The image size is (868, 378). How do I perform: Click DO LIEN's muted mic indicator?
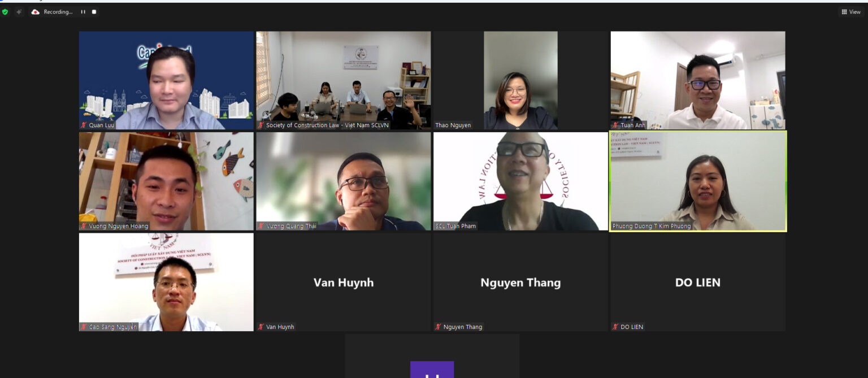tap(615, 327)
